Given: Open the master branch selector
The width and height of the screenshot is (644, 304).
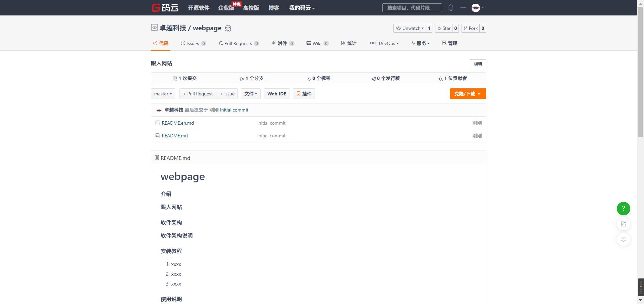Looking at the screenshot, I should coord(163,94).
